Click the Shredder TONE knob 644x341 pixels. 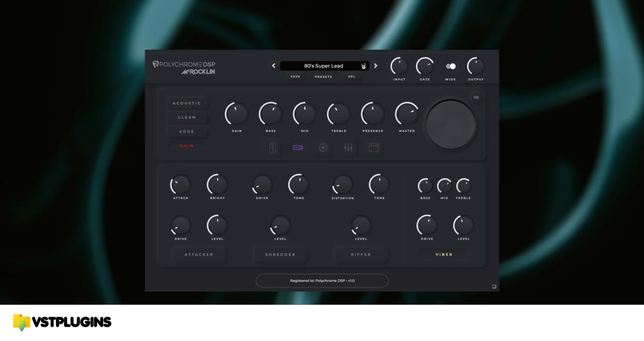[299, 185]
